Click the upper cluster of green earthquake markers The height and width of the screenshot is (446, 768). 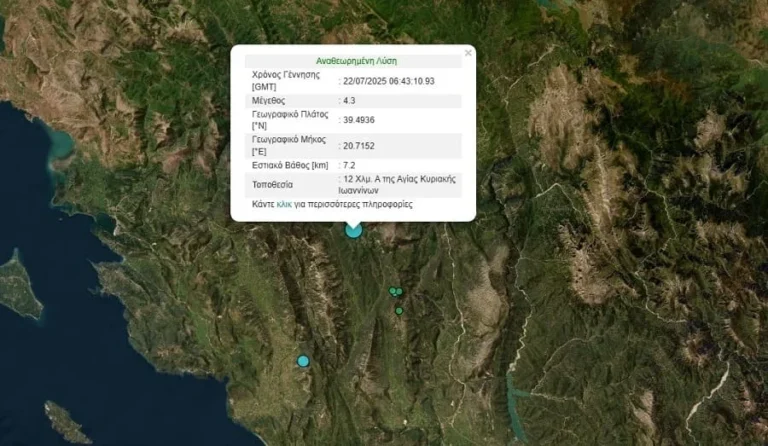click(396, 292)
